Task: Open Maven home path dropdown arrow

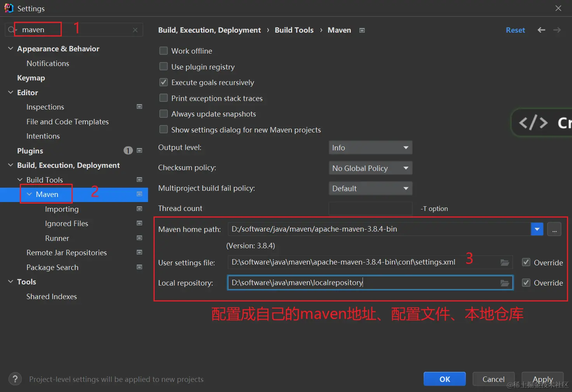Action: point(537,229)
